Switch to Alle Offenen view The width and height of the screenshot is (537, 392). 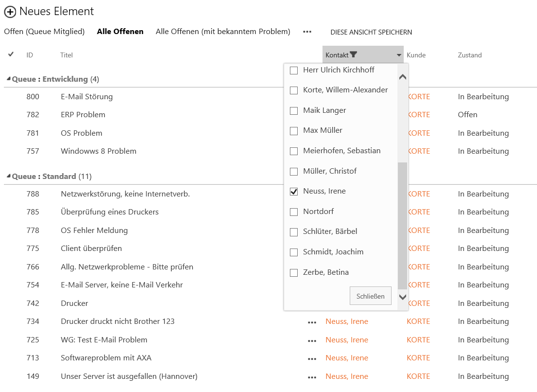(x=120, y=32)
